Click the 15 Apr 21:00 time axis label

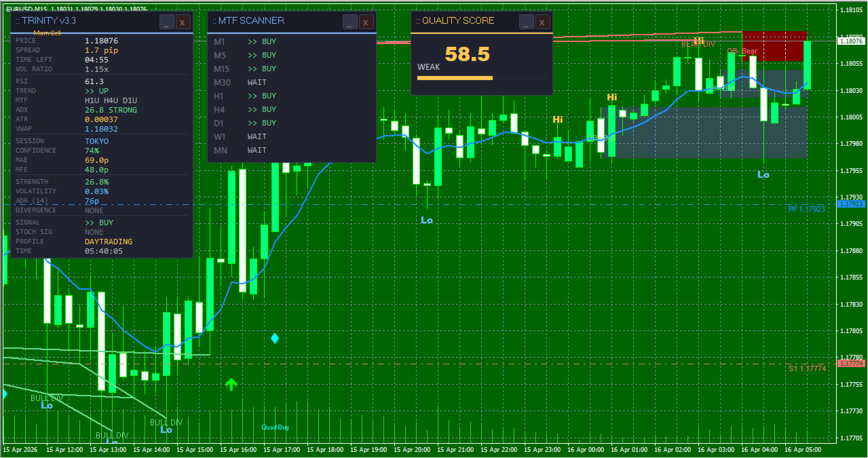click(455, 450)
